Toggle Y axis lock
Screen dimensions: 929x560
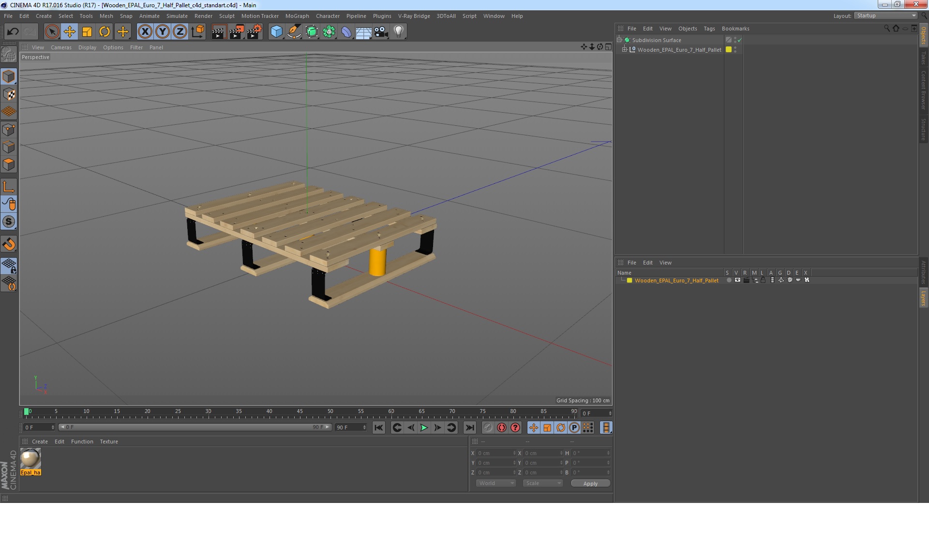click(163, 32)
